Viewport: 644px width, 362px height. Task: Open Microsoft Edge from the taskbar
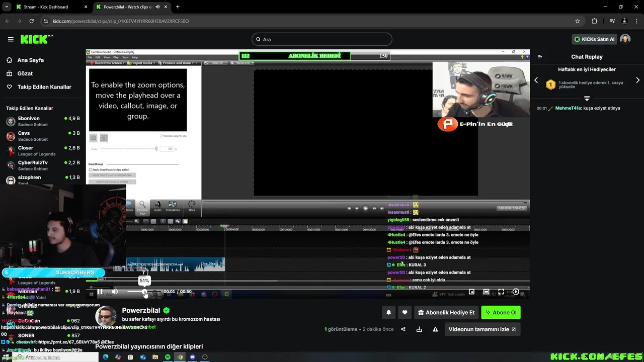pyautogui.click(x=106, y=357)
